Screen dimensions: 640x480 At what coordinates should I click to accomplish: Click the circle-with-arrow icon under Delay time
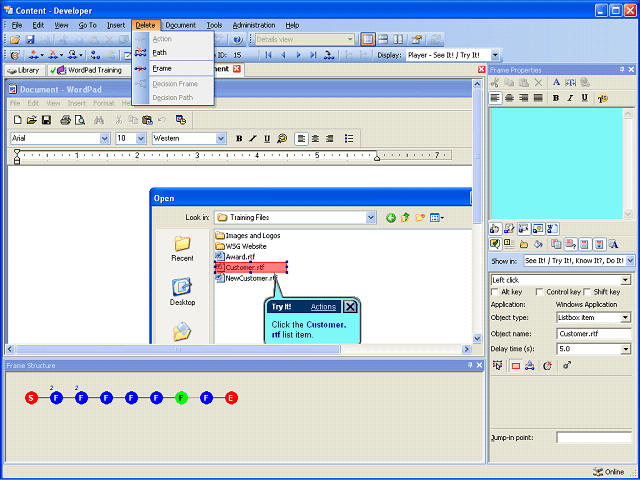(x=567, y=365)
